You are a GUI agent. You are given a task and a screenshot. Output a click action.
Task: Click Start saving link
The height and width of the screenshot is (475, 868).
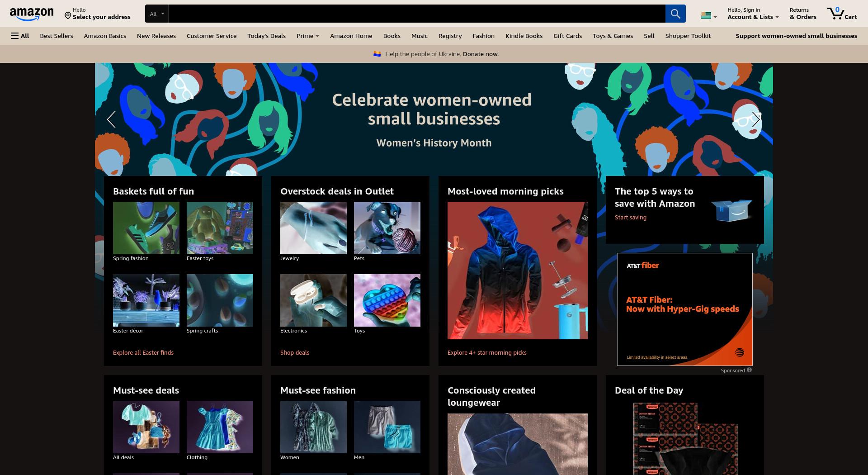pyautogui.click(x=631, y=217)
